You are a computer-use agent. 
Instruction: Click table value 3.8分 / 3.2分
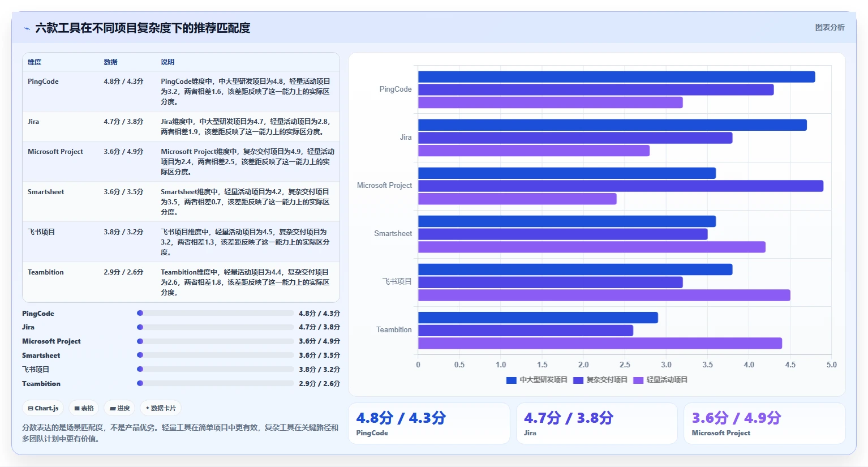coord(123,232)
